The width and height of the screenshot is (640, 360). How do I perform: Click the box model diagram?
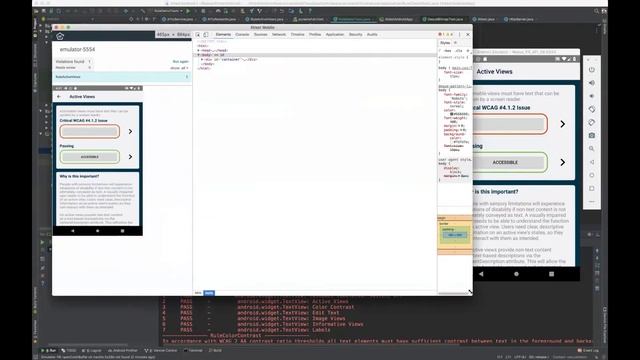coord(455,235)
